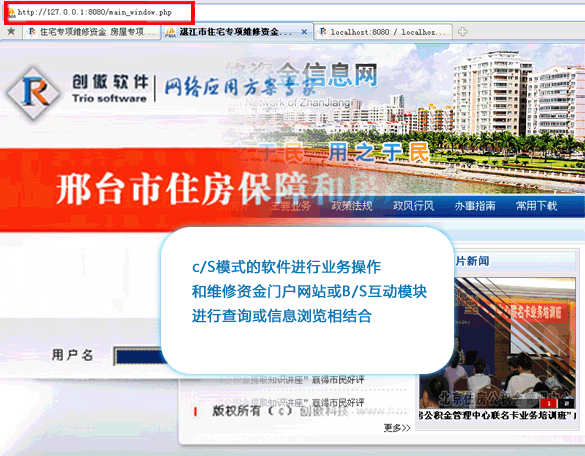The height and width of the screenshot is (456, 585).
Task: Switch to the localhost:8080 tab
Action: (x=383, y=32)
